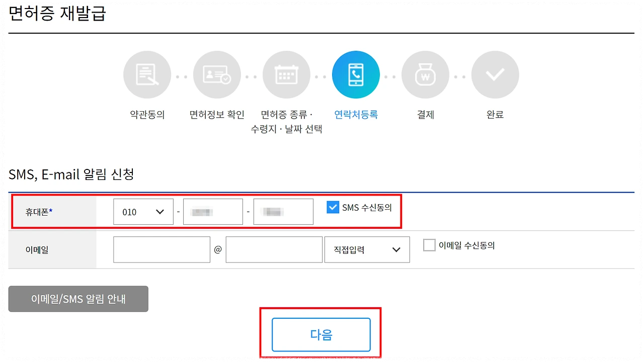Select the 결제 payment step icon

tap(425, 74)
